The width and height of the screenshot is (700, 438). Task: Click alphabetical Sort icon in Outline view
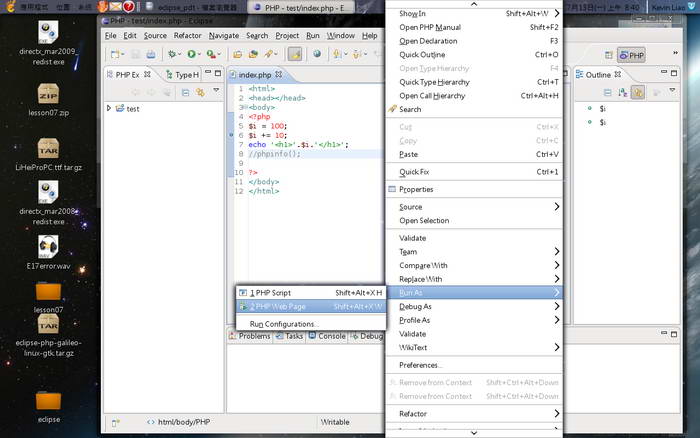point(621,92)
